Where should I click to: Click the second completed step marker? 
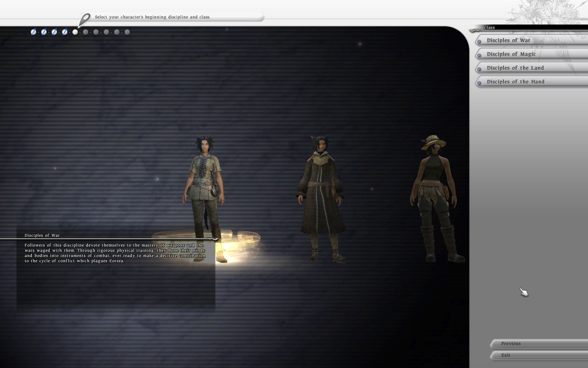(44, 32)
